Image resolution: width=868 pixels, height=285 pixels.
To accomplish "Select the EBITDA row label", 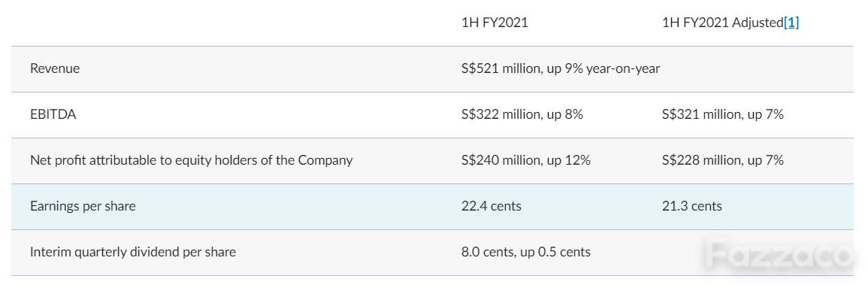I will click(53, 114).
